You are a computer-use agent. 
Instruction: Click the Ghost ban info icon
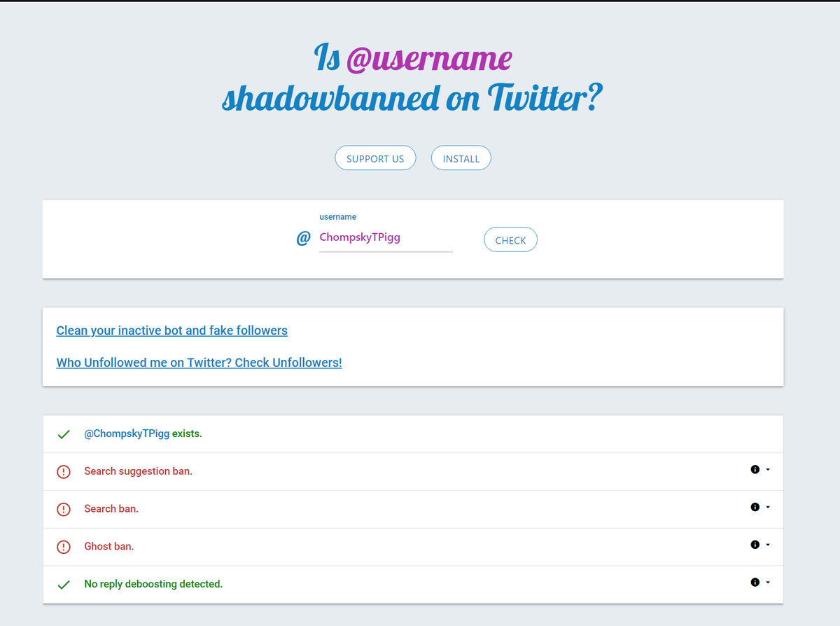pos(755,545)
